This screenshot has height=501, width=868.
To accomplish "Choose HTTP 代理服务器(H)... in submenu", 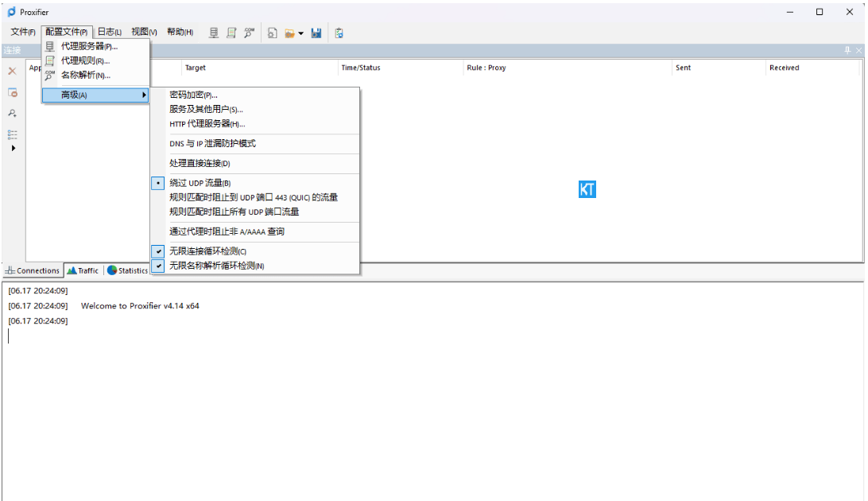I will click(255, 124).
